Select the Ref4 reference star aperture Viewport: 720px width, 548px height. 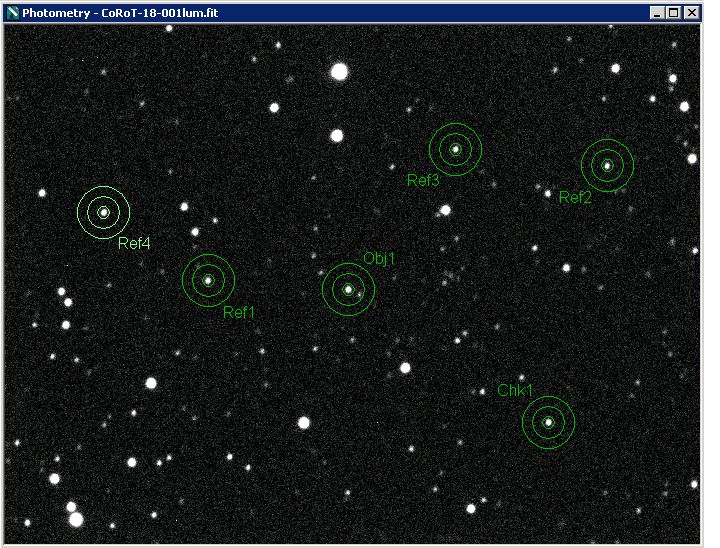(x=103, y=212)
